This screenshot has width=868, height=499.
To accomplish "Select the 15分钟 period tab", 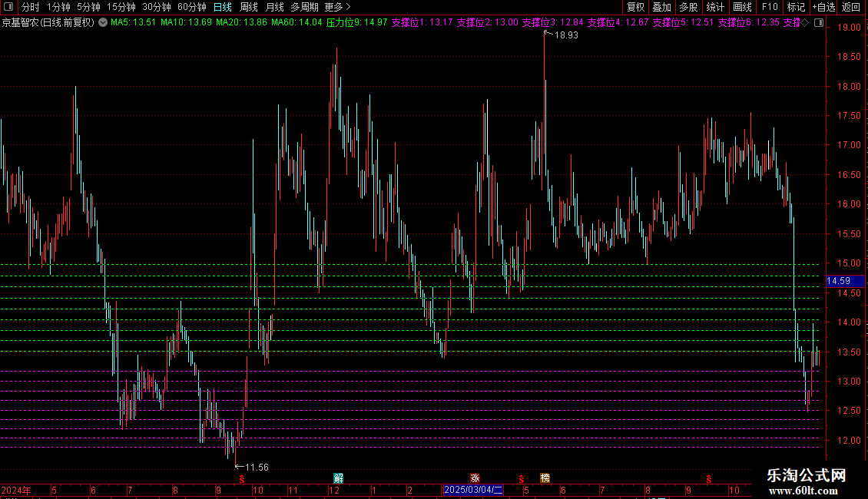I will click(x=121, y=7).
